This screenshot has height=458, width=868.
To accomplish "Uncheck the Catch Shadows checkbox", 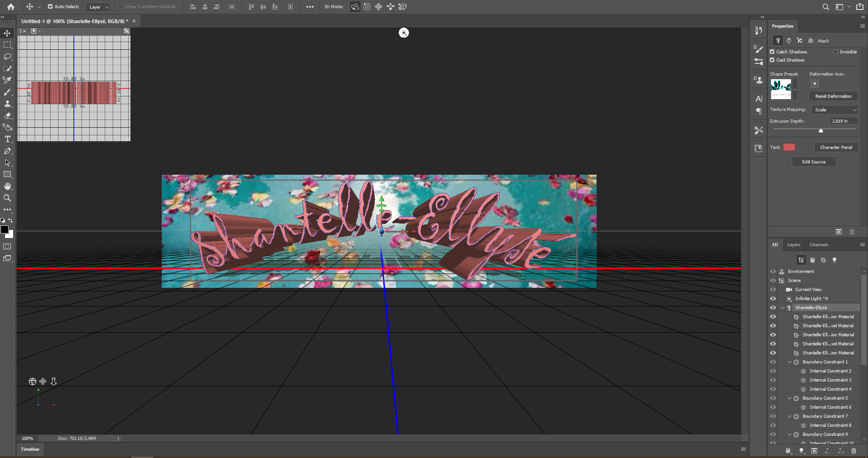I will coord(772,52).
